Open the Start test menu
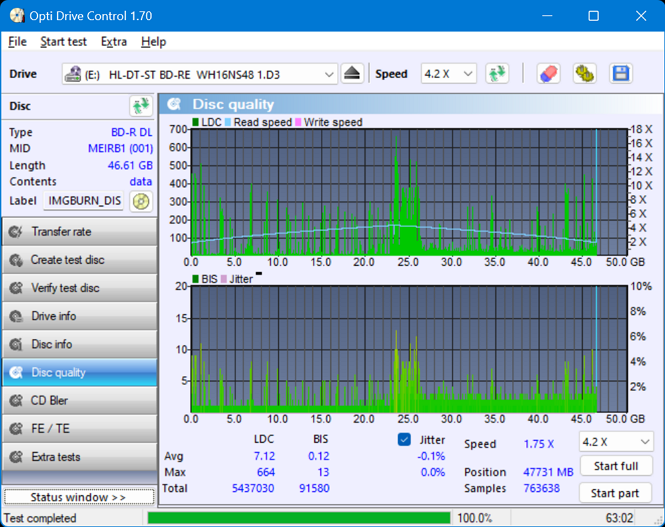665x527 pixels. point(63,42)
